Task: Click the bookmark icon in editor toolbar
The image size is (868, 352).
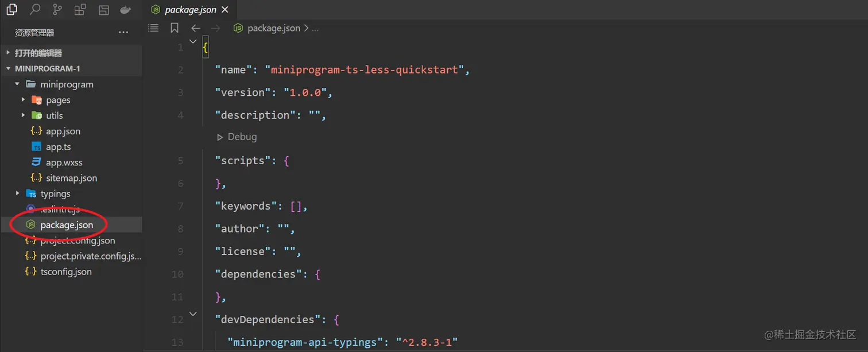Action: coord(175,28)
